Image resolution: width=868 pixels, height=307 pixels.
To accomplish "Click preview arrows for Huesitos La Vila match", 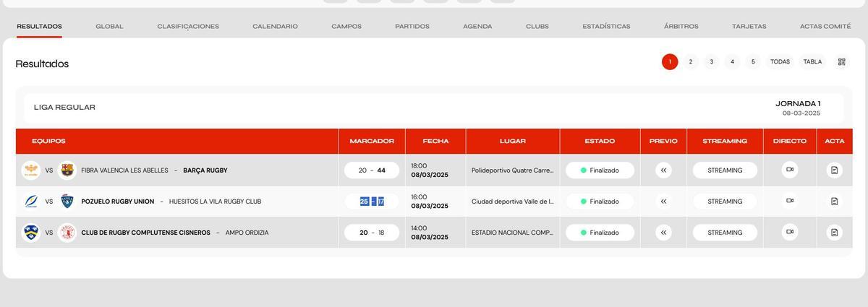I will click(663, 202).
